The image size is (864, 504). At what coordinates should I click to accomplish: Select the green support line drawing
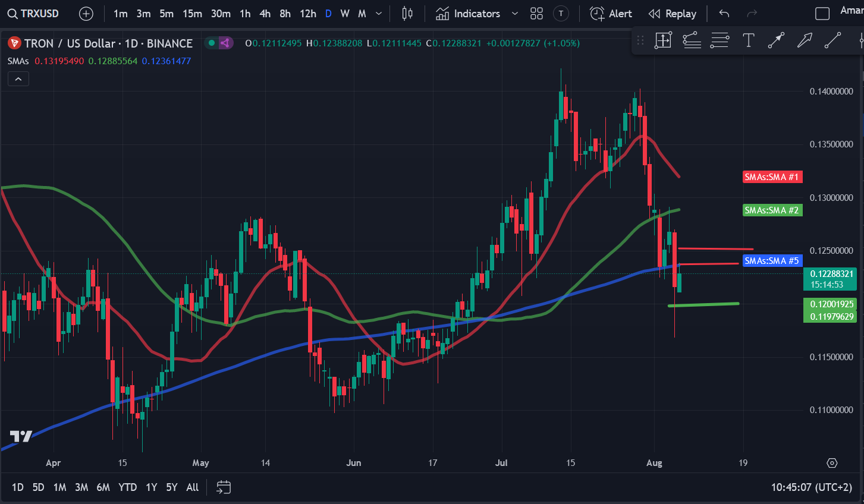click(x=703, y=304)
